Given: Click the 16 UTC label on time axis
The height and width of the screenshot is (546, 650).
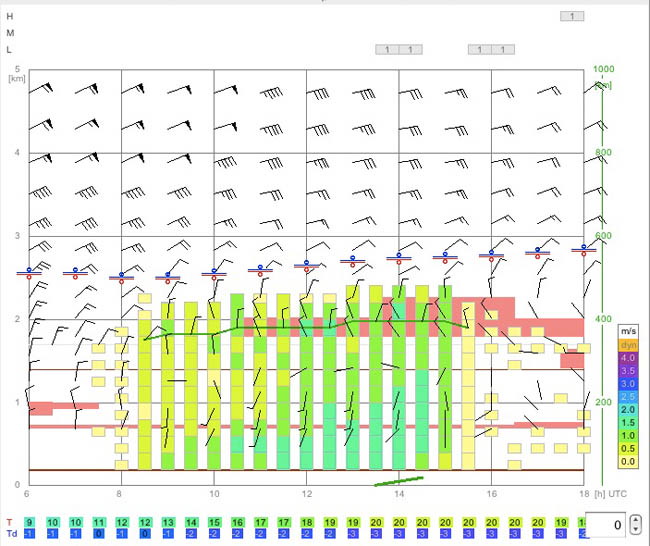Looking at the screenshot, I should click(x=491, y=494).
